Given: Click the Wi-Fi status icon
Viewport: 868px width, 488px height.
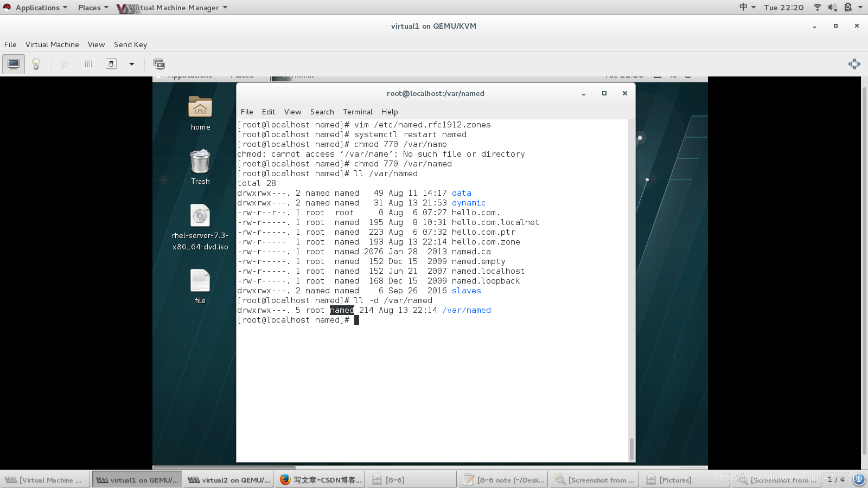Looking at the screenshot, I should tap(816, 7).
